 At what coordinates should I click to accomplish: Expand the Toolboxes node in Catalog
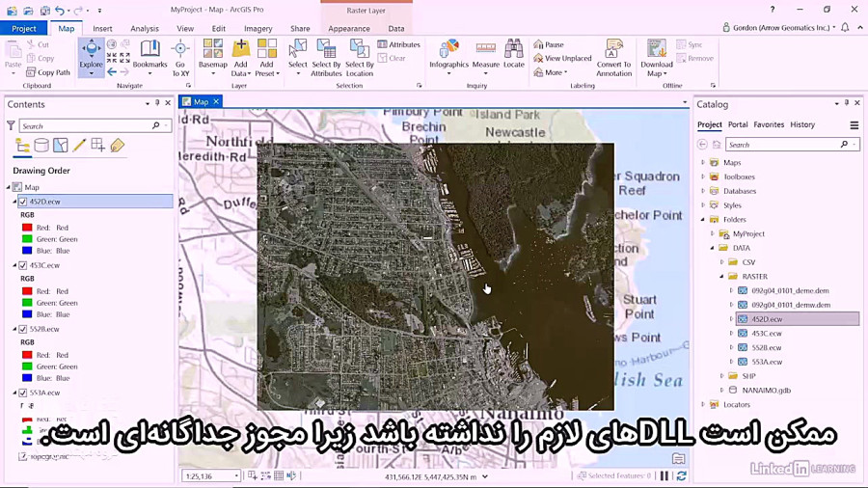(703, 176)
